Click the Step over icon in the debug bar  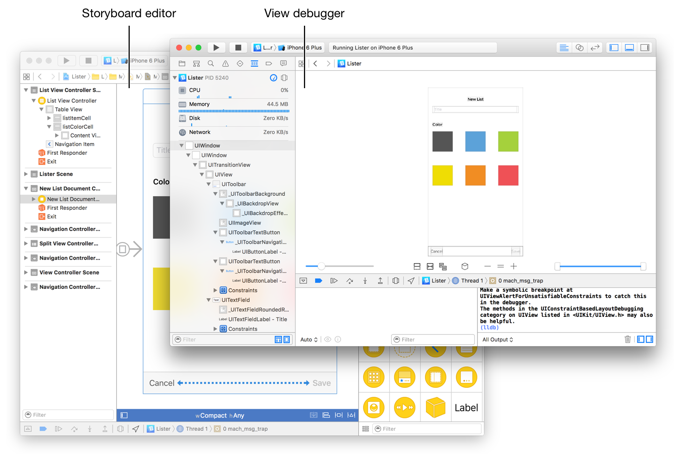[x=350, y=281]
